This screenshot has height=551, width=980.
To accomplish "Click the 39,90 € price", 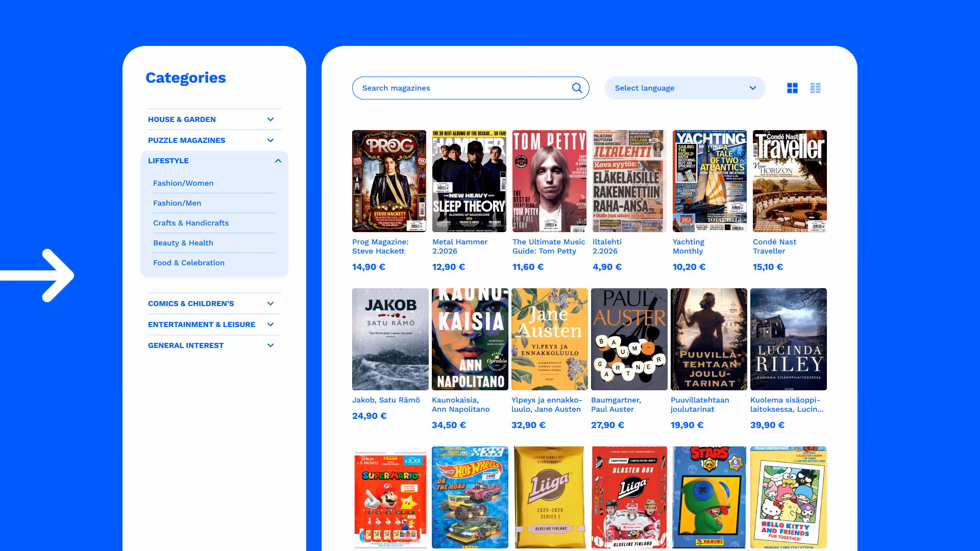I will point(767,425).
